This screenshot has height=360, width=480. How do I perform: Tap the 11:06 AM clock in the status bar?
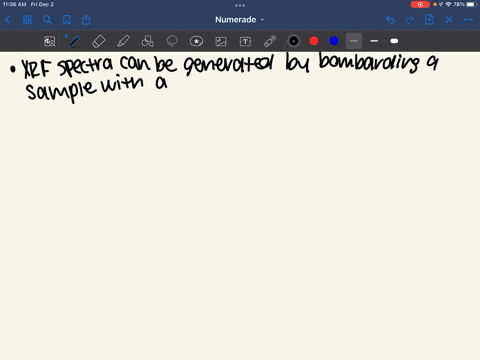click(14, 4)
